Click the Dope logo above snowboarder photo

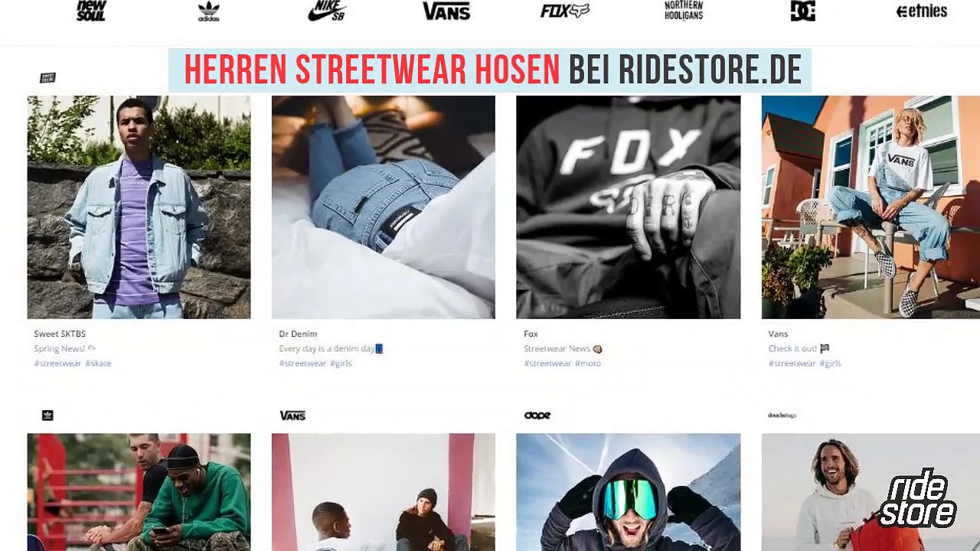537,416
